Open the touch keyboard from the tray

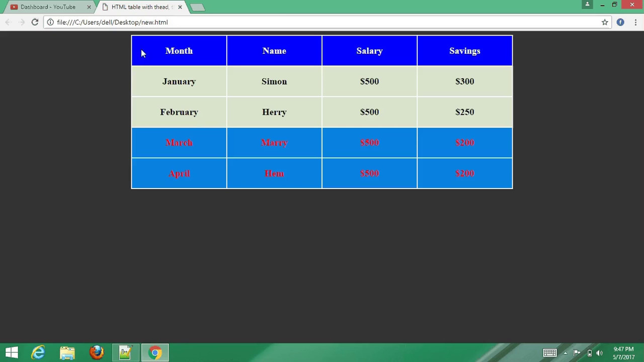(549, 353)
